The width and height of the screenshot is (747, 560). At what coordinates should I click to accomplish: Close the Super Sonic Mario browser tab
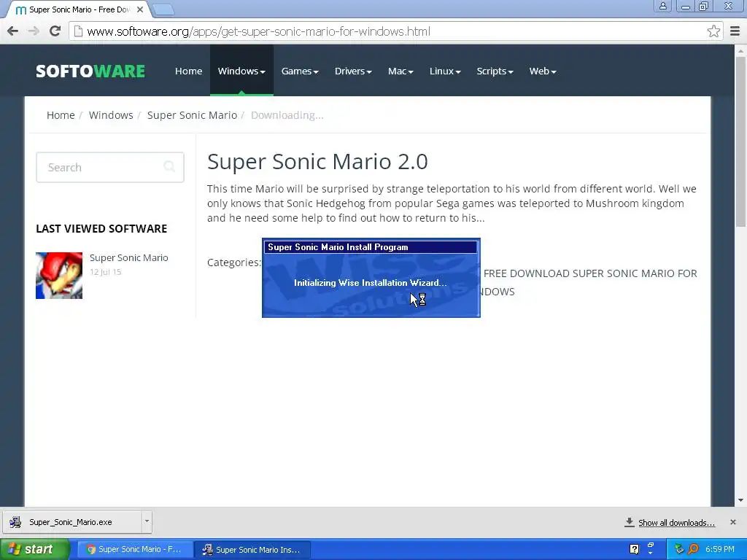[139, 9]
